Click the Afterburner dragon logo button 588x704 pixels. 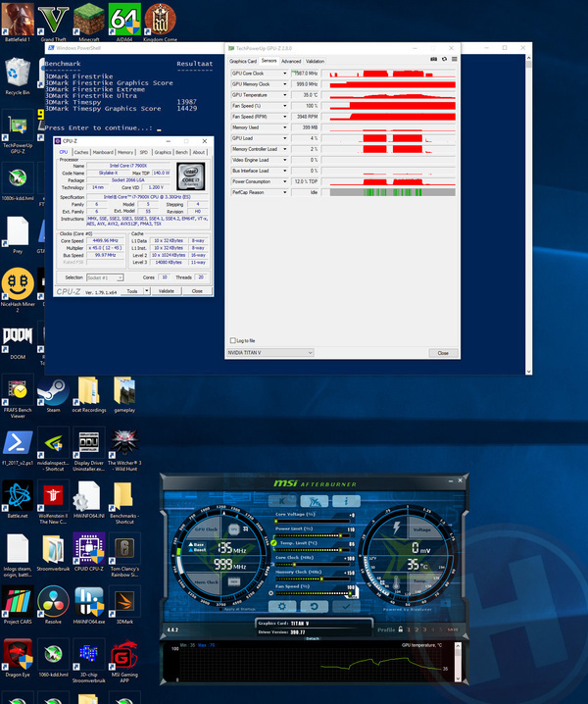(x=314, y=501)
